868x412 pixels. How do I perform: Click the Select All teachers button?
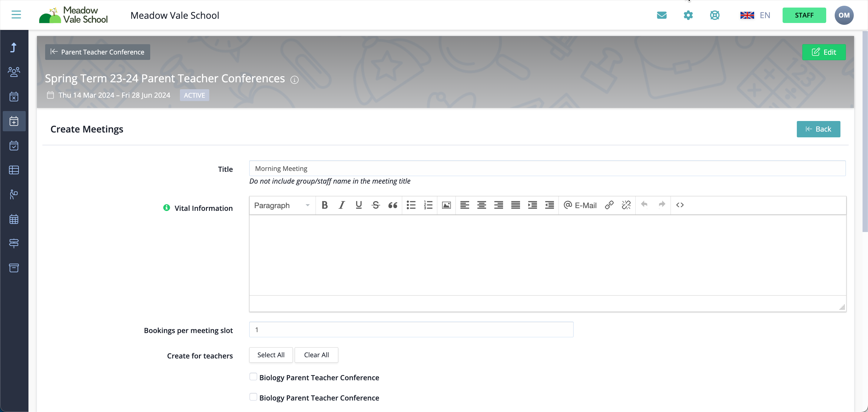point(271,355)
